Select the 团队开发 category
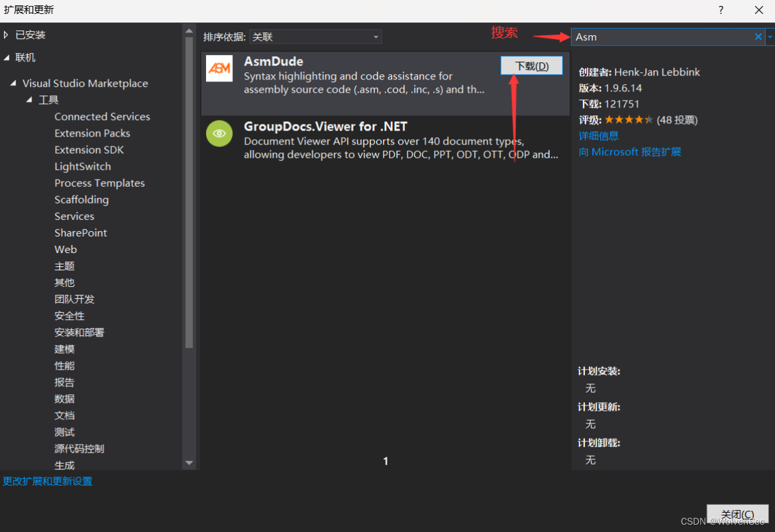Viewport: 775px width, 532px height. (x=74, y=299)
